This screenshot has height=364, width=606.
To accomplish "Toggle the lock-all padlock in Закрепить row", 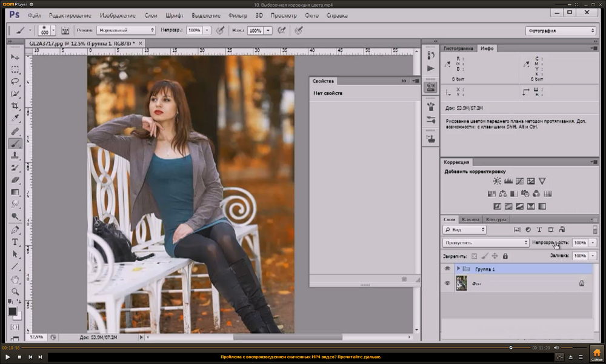I will [505, 256].
